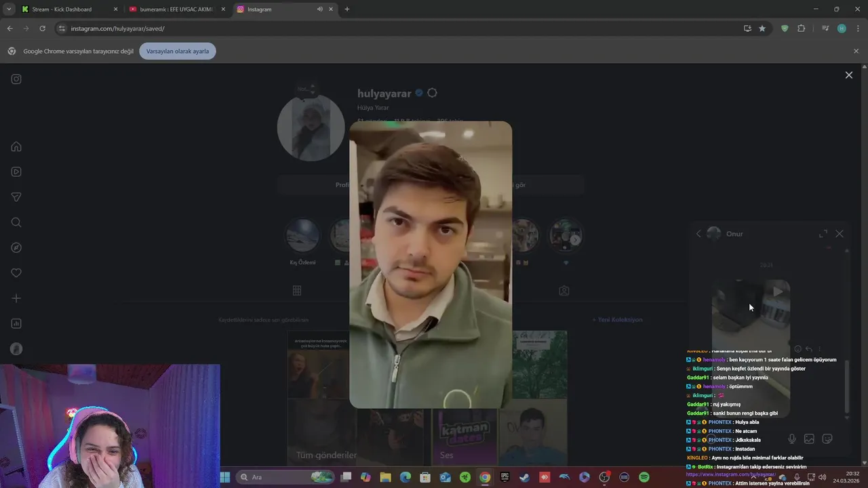Go back in Onur chat panel

pyautogui.click(x=698, y=234)
